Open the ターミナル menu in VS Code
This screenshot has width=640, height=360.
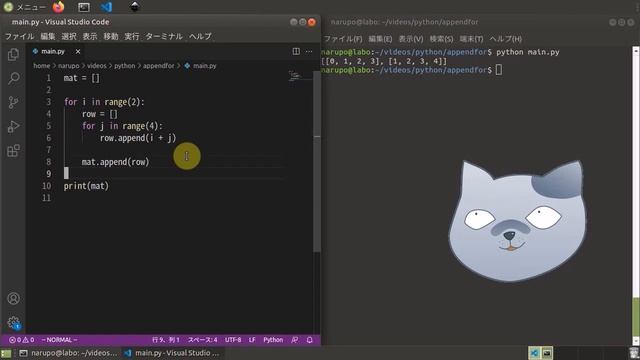click(164, 36)
